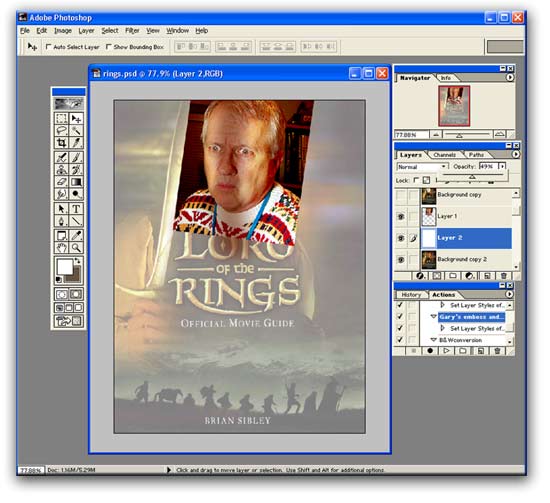Viewport: 550px width, 503px height.
Task: Open the Image menu
Action: [63, 31]
